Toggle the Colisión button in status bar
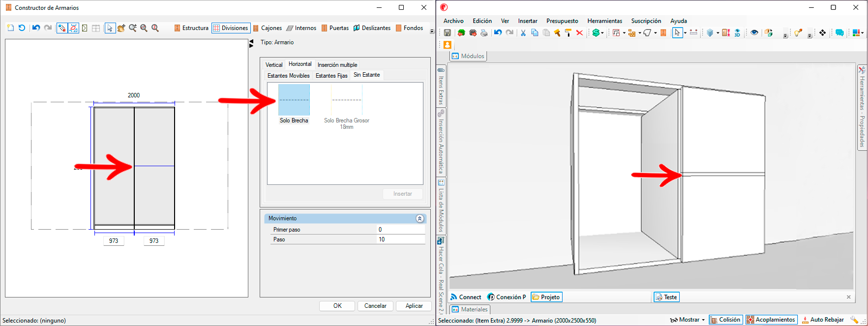Screen dimensions: 868x326 (725, 320)
